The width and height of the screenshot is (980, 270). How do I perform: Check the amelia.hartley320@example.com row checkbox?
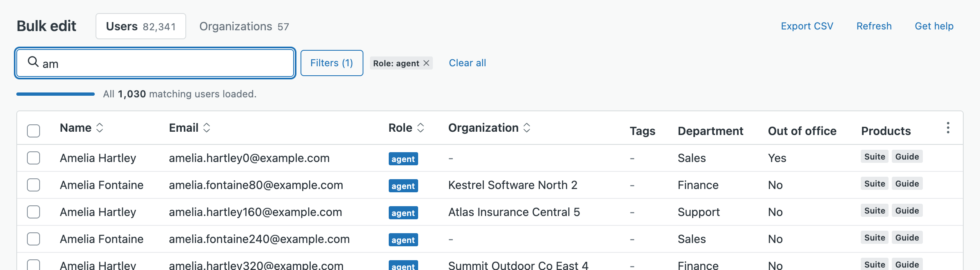(33, 265)
